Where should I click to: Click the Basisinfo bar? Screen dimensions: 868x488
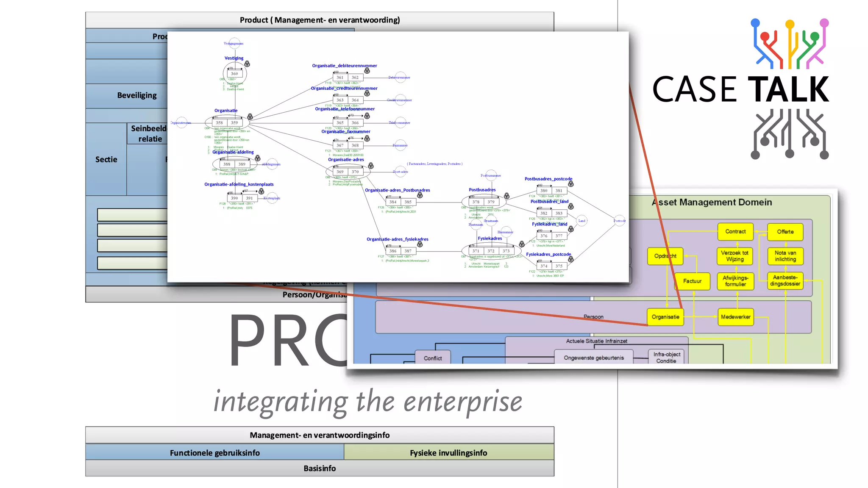(320, 469)
